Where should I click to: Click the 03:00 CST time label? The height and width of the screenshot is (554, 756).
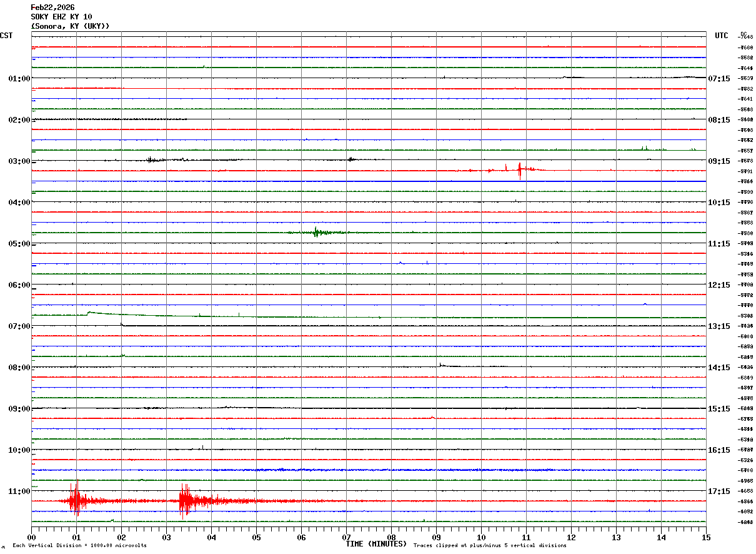tap(19, 161)
